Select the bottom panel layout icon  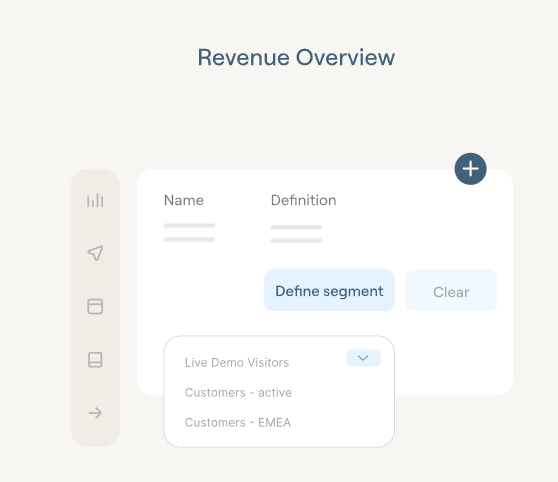pyautogui.click(x=95, y=360)
